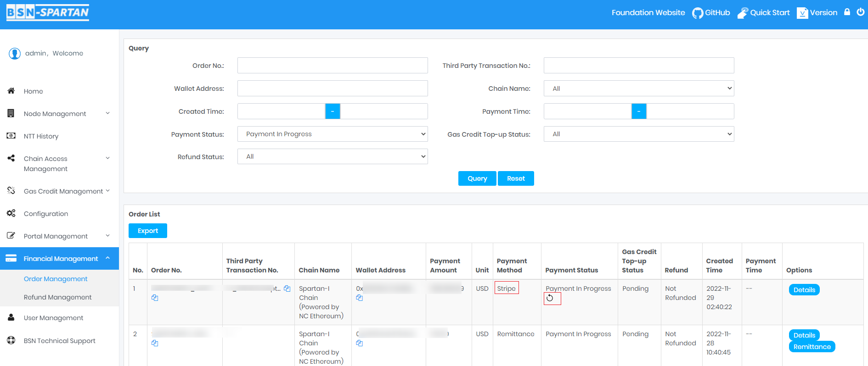Click the power logout icon

pos(860,12)
